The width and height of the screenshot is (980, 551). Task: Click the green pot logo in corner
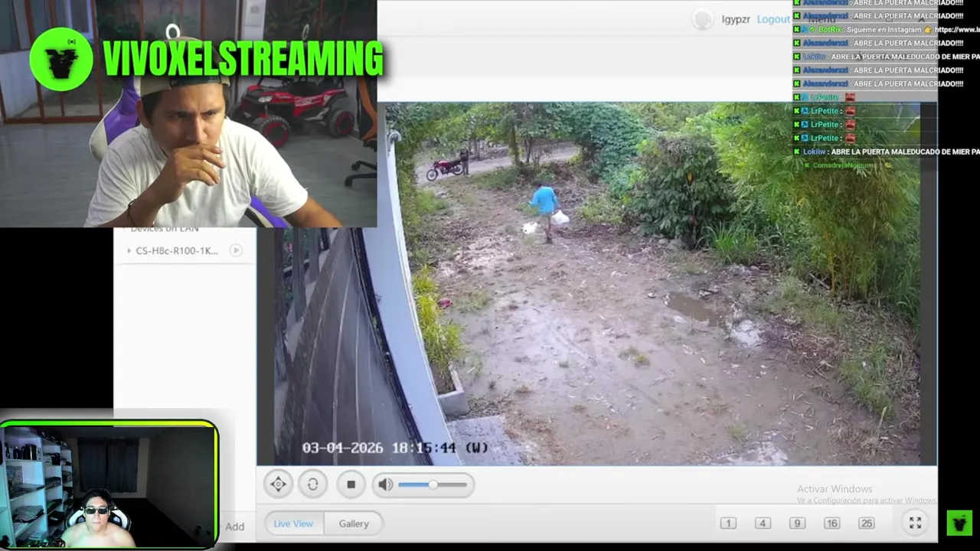pyautogui.click(x=959, y=523)
